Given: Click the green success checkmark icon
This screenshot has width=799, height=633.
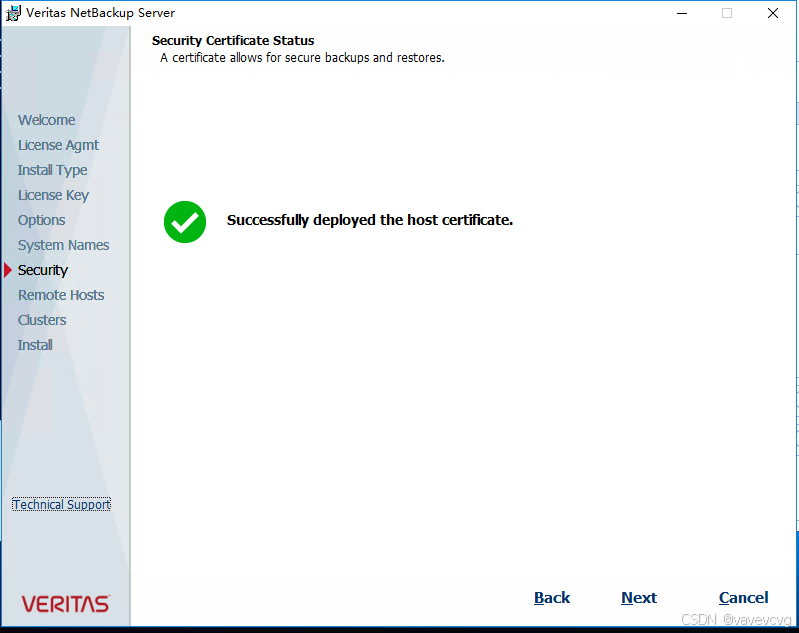Looking at the screenshot, I should (x=185, y=222).
